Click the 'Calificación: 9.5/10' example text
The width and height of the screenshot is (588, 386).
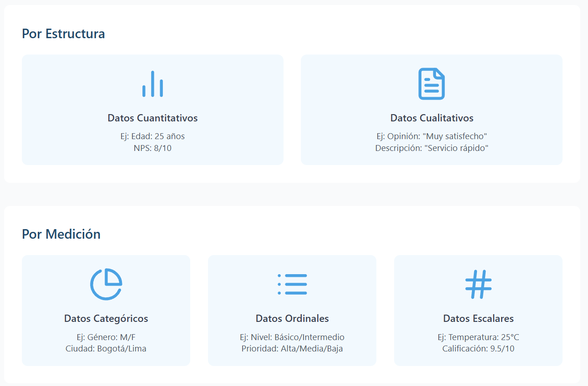point(478,349)
